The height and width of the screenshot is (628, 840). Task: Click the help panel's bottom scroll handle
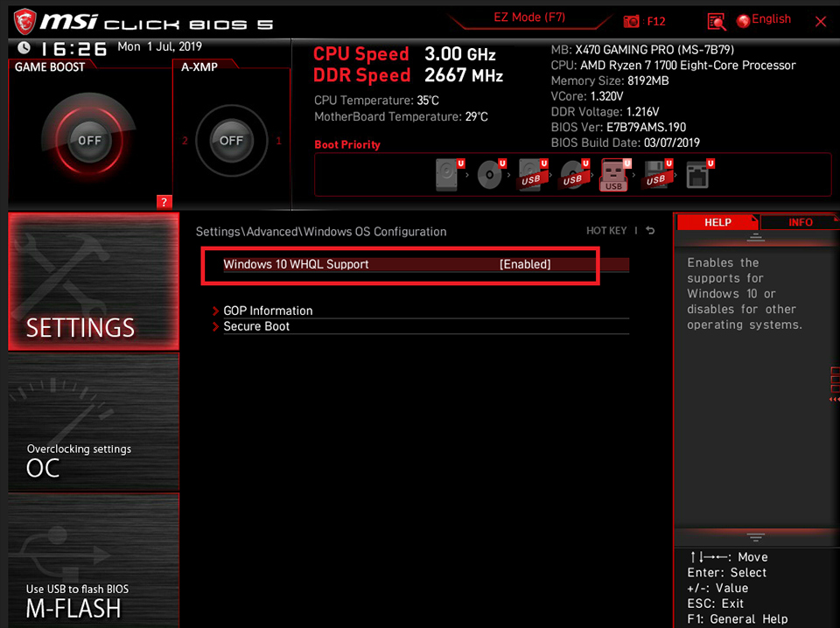755,537
